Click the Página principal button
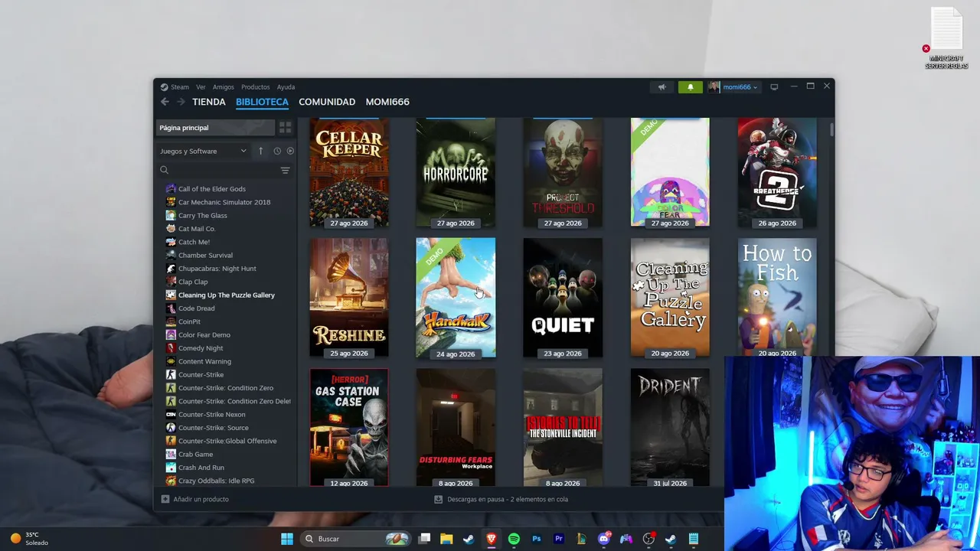The width and height of the screenshot is (980, 551). 215,128
